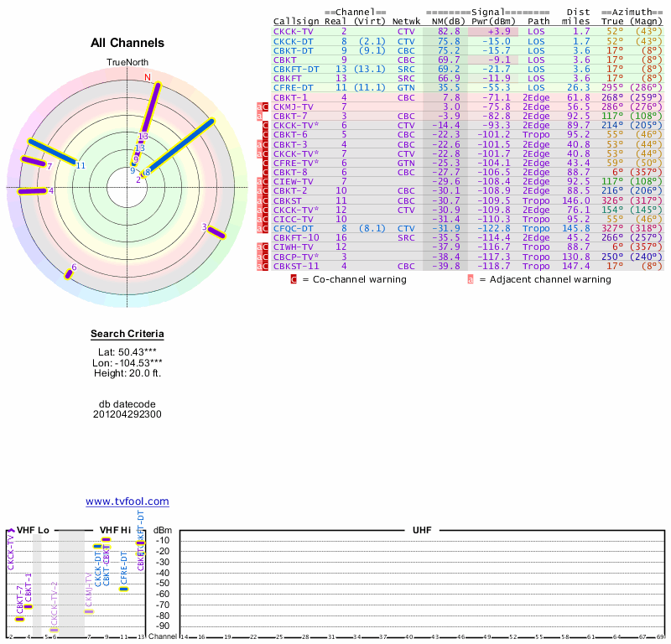Select the CICC-TV callsign
Viewport: 671px width, 644px height.
(293, 219)
